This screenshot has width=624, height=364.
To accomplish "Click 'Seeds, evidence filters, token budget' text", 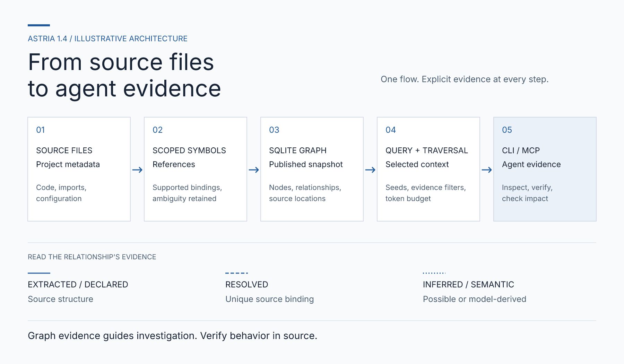I will coord(426,193).
